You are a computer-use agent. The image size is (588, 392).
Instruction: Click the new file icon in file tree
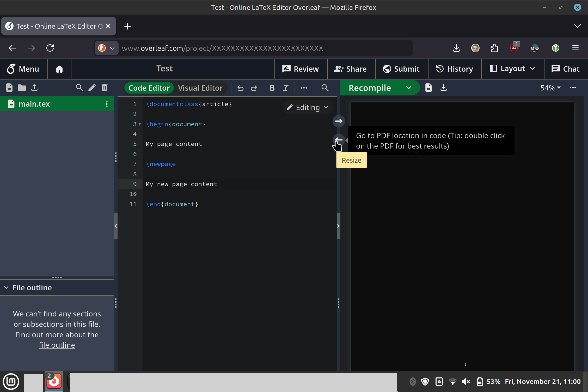9,88
